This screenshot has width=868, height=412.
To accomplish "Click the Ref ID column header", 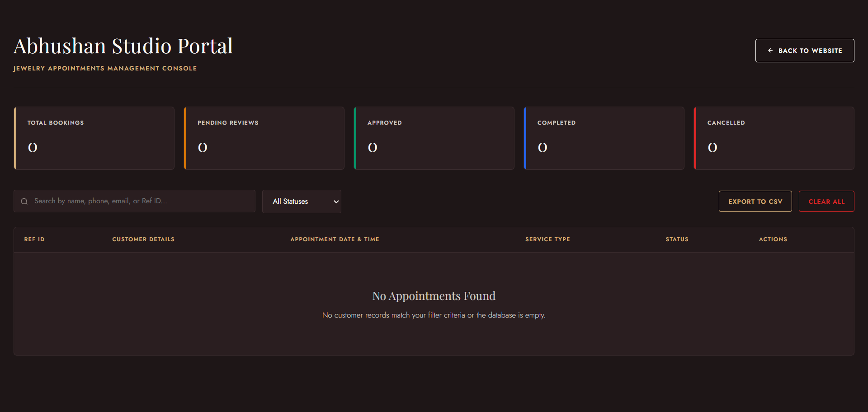I will pyautogui.click(x=34, y=239).
